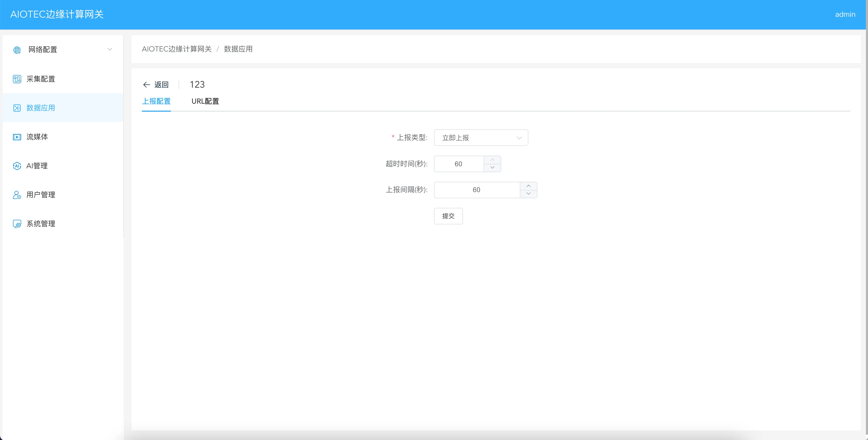This screenshot has width=868, height=440.
Task: Increase 上报间隔 with the up arrow
Action: point(528,186)
